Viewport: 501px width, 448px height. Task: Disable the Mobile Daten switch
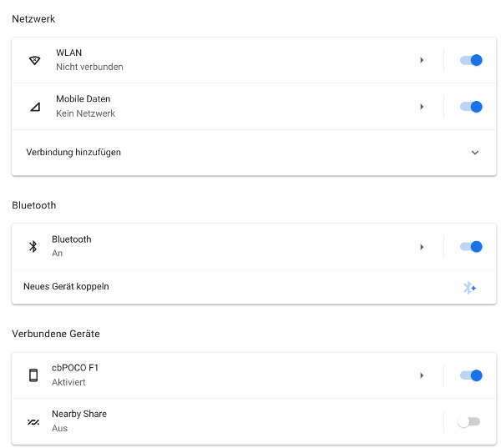(471, 107)
